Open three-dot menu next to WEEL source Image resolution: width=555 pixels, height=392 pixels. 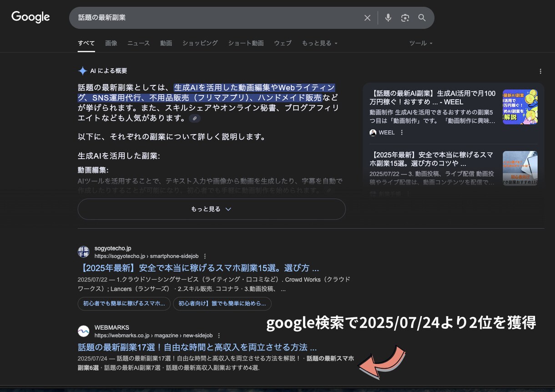(x=402, y=132)
